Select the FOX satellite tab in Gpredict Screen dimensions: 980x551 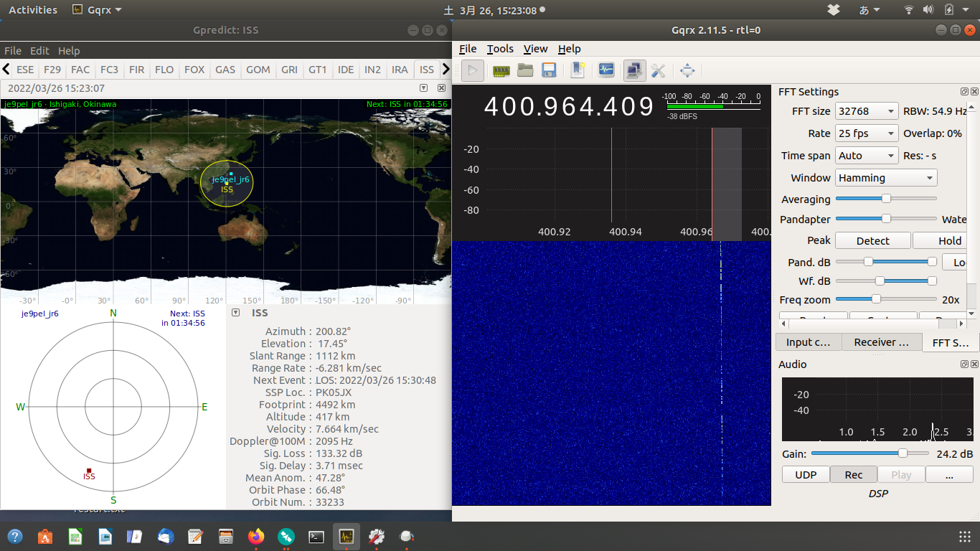[194, 70]
